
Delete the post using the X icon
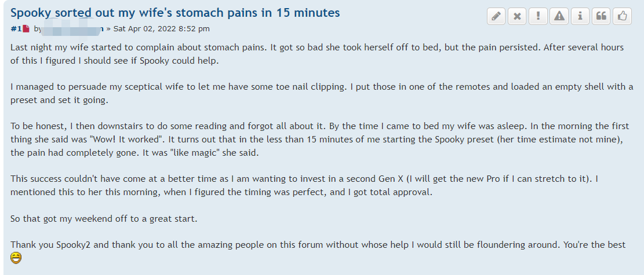point(517,16)
